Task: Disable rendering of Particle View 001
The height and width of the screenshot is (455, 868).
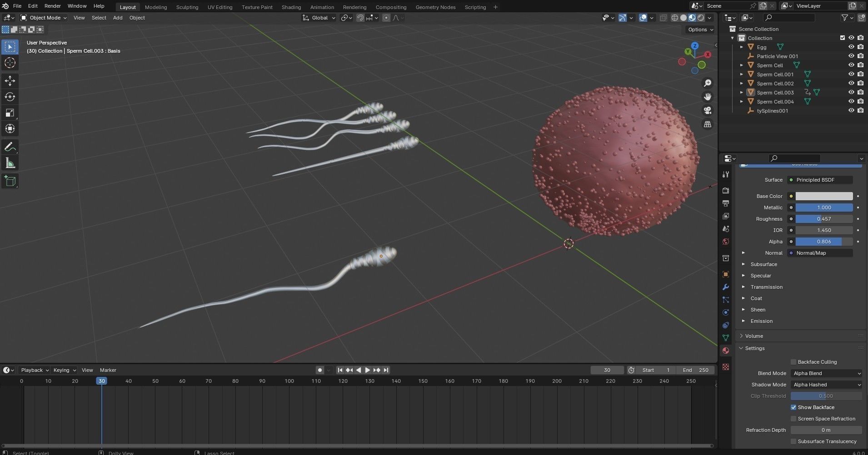Action: pyautogui.click(x=860, y=56)
